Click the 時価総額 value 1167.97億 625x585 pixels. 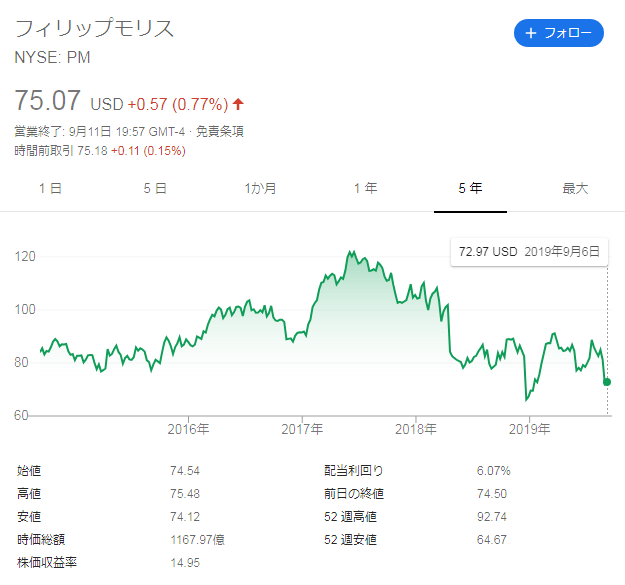[198, 540]
